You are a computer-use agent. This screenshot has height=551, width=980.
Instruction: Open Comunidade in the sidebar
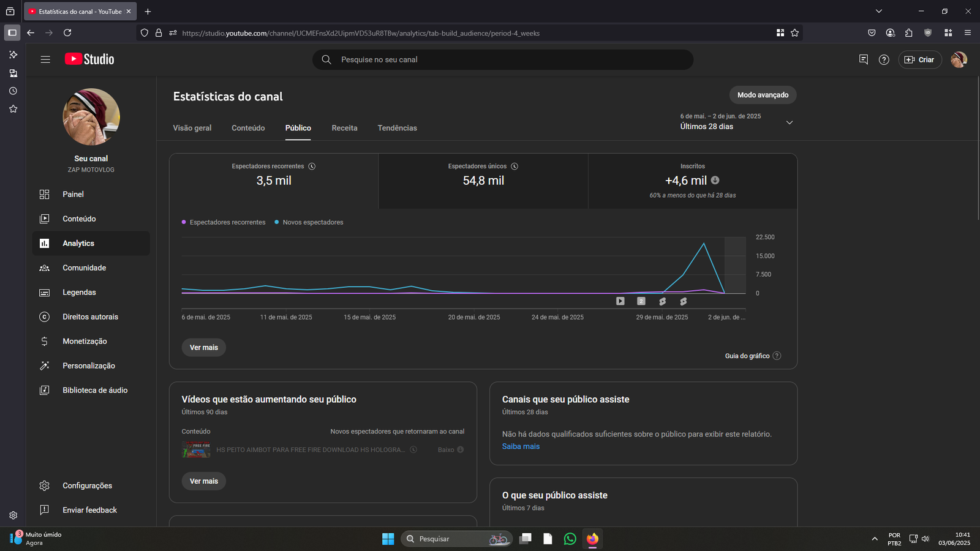91,268
